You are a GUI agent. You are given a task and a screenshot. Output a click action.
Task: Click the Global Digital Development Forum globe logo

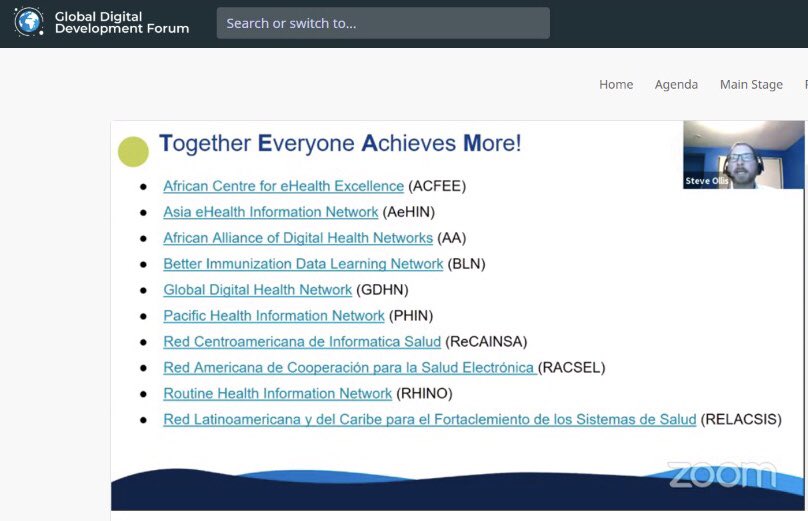(x=28, y=22)
